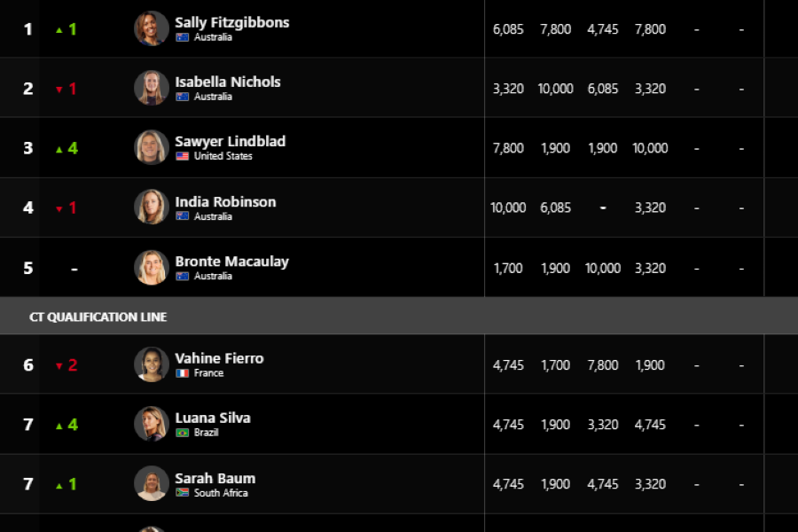
Task: Click the Brazil flag icon
Action: (x=182, y=433)
